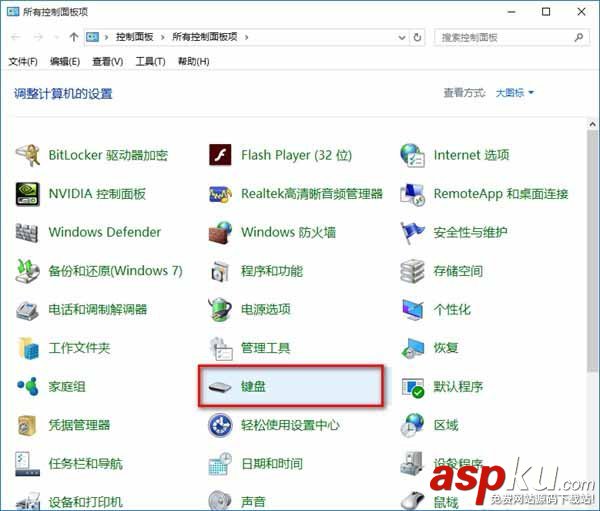Viewport: 600px width, 511px height.
Task: Open the 工具(T) menu
Action: [150, 62]
